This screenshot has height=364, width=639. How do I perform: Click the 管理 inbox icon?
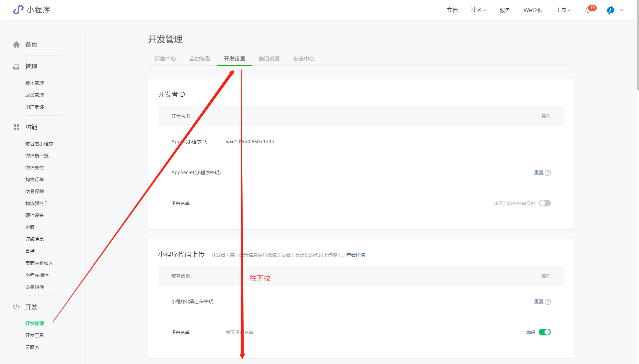pos(16,67)
